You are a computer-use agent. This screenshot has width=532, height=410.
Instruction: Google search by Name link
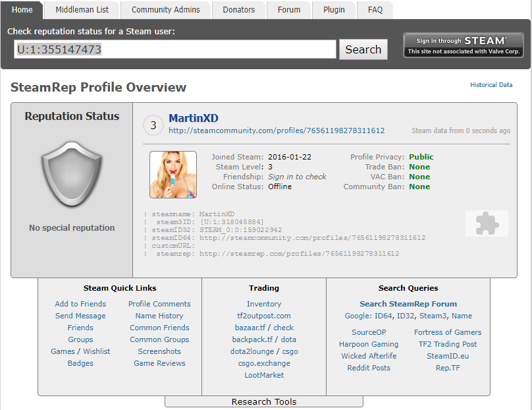tap(462, 316)
